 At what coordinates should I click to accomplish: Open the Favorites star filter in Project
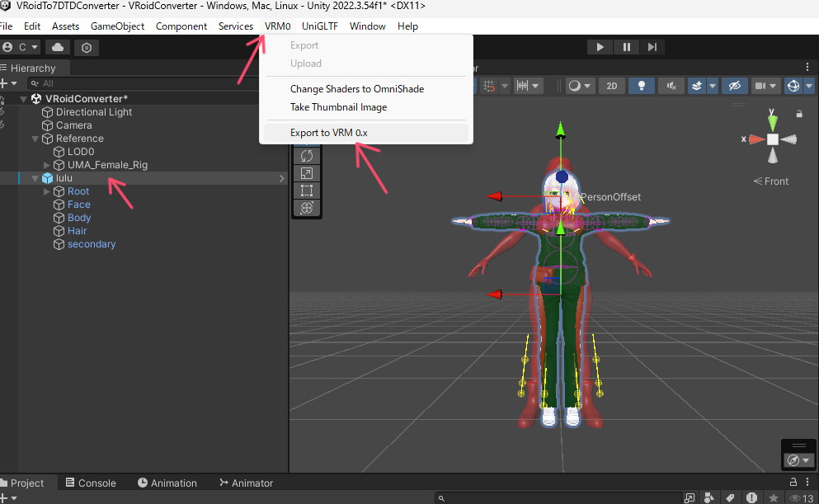pyautogui.click(x=773, y=498)
